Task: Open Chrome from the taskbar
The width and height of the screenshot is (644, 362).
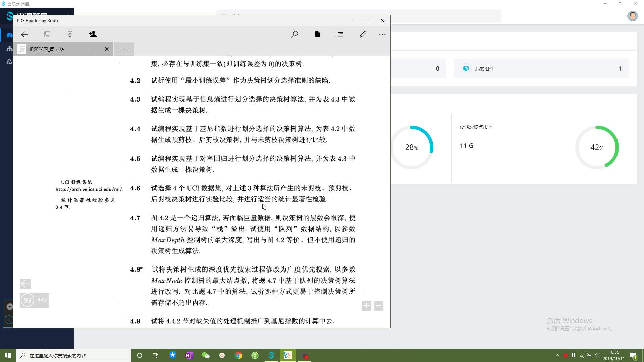Action: pyautogui.click(x=238, y=355)
